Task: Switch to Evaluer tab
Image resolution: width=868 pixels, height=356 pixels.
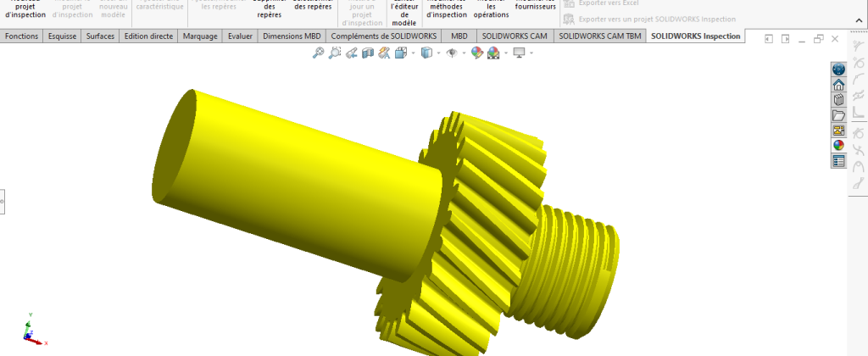Action: coord(240,36)
